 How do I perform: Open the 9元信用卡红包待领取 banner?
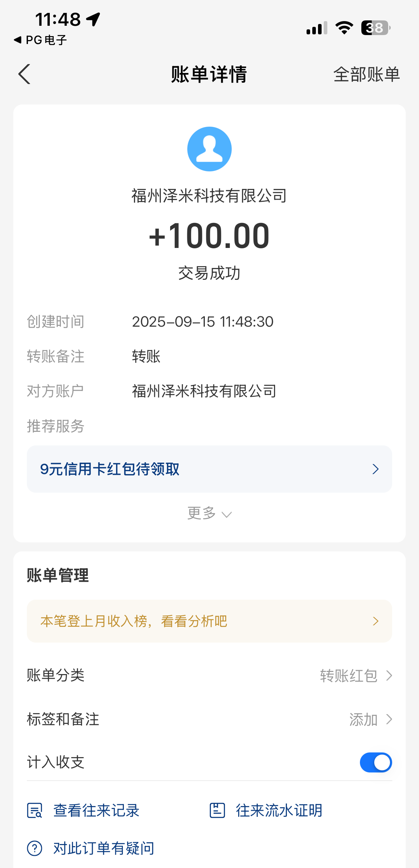click(x=209, y=469)
